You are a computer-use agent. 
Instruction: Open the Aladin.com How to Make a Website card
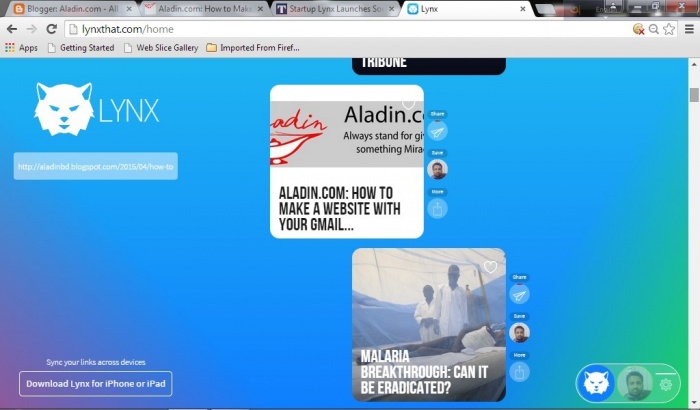pyautogui.click(x=347, y=161)
